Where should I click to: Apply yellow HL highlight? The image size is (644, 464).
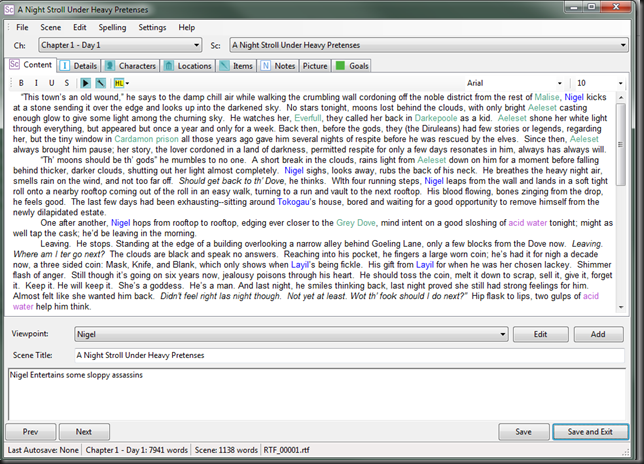click(x=119, y=83)
